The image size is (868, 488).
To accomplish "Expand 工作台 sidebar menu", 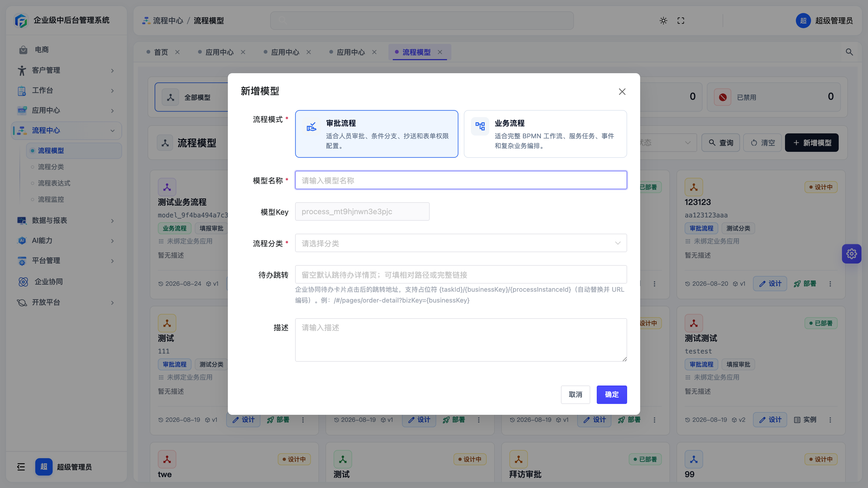I will 66,90.
